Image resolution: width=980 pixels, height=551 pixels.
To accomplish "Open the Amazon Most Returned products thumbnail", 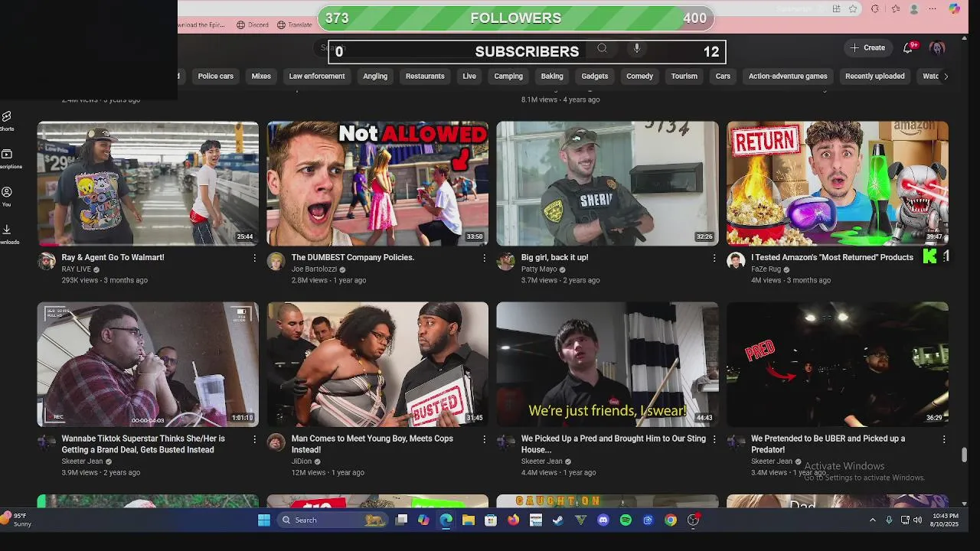I will (x=838, y=184).
